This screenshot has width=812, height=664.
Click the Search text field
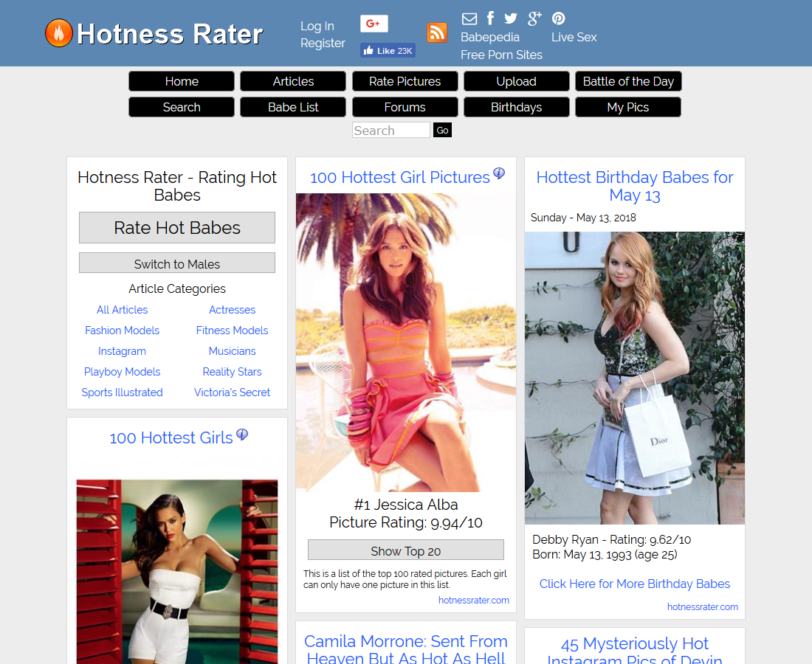tap(391, 130)
